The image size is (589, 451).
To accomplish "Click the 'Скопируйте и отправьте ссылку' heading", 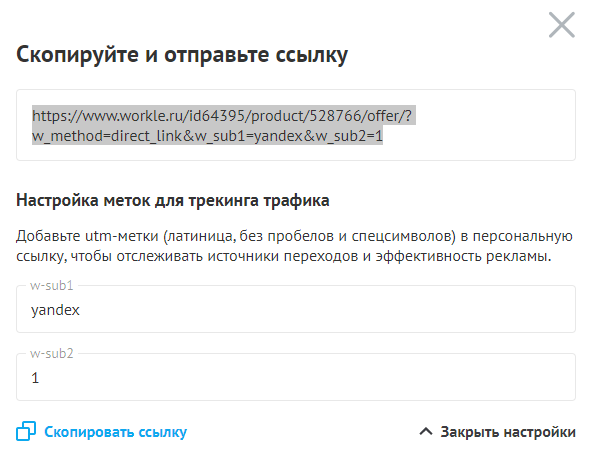I will (x=182, y=55).
